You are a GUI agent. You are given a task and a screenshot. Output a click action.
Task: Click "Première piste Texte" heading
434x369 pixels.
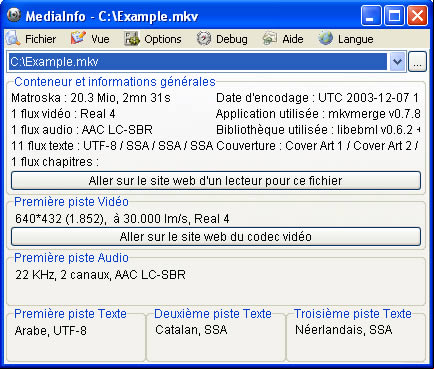[x=70, y=314]
